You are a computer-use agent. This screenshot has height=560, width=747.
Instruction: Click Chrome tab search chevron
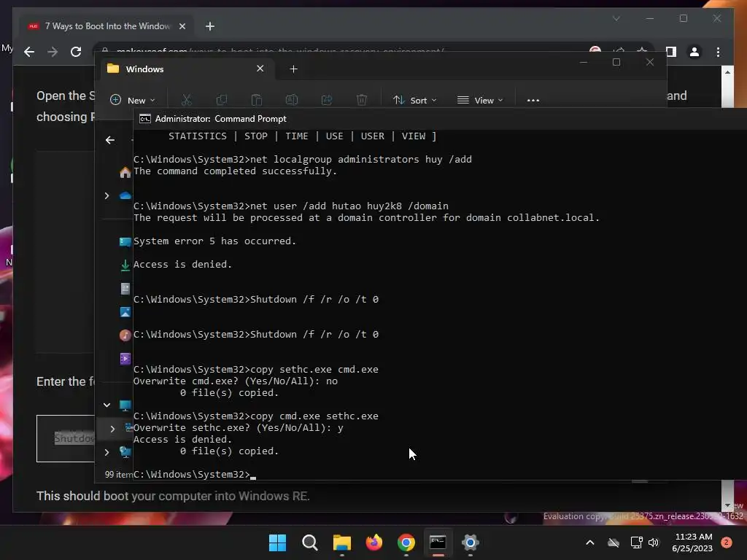(616, 18)
